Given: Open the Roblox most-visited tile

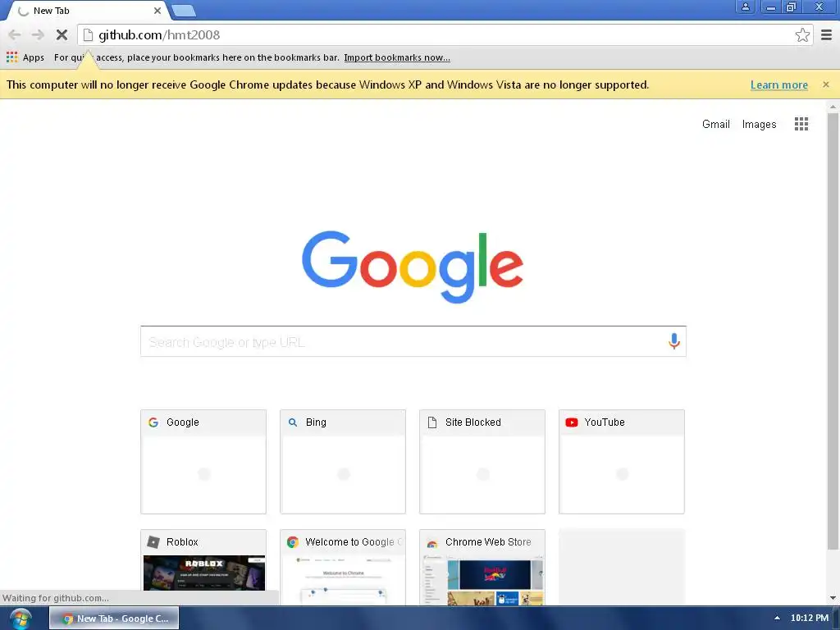Looking at the screenshot, I should [x=203, y=567].
